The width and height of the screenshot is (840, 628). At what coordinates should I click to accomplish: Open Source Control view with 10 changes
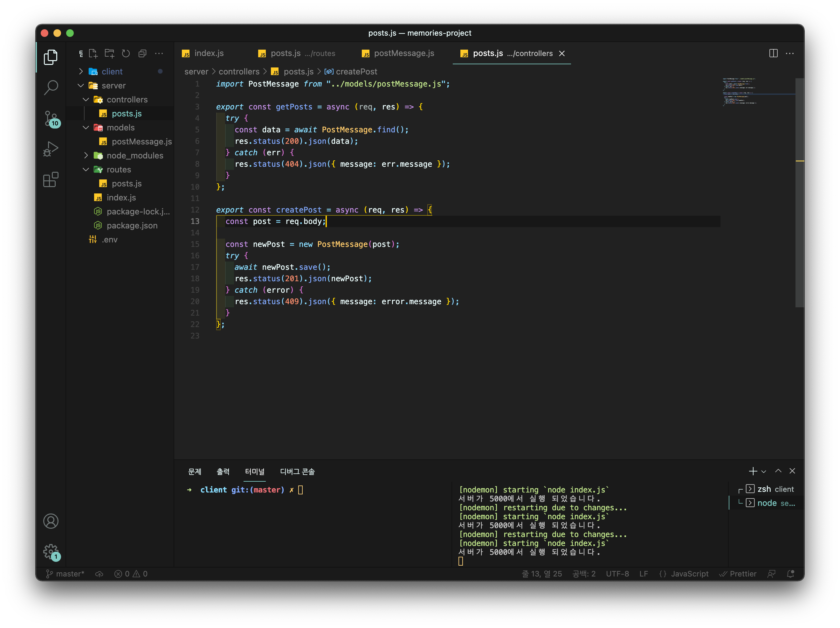(51, 119)
